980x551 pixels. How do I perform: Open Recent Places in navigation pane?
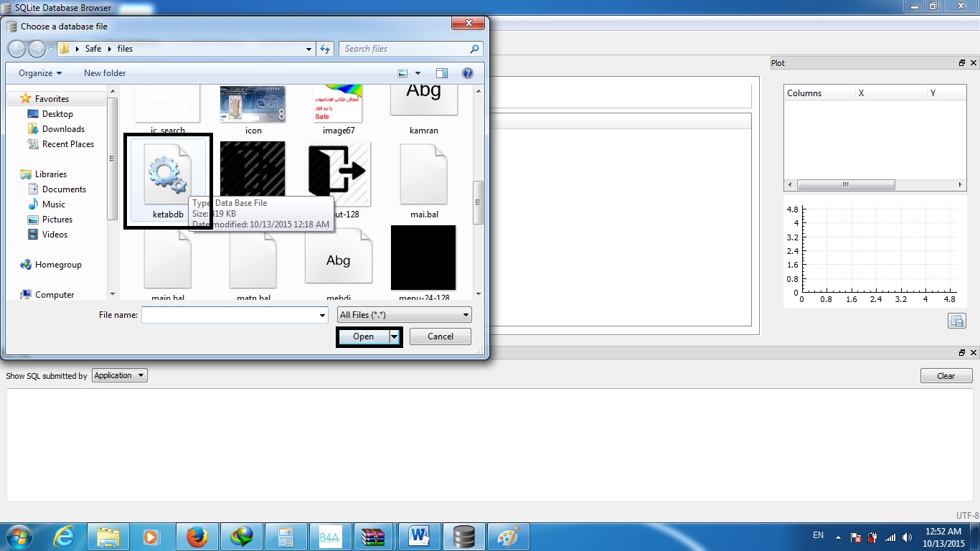(68, 144)
